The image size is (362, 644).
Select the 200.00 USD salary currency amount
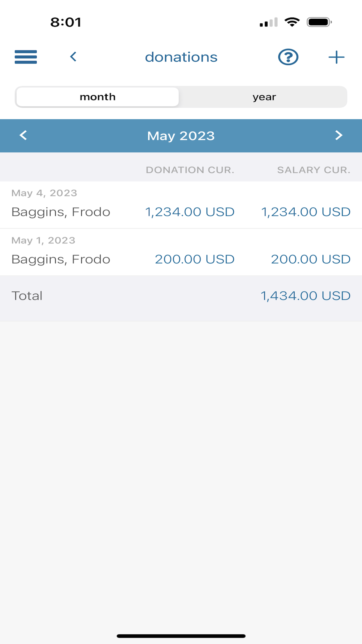(x=311, y=259)
